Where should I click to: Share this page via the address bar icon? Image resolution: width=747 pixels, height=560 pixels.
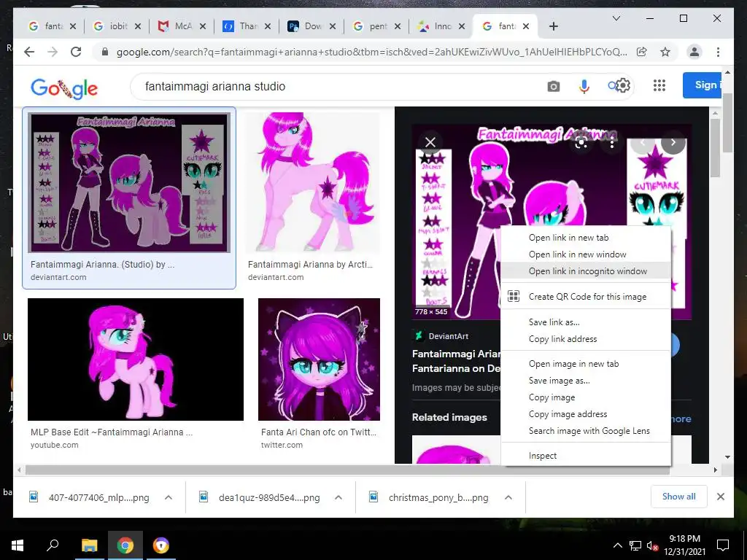642,52
